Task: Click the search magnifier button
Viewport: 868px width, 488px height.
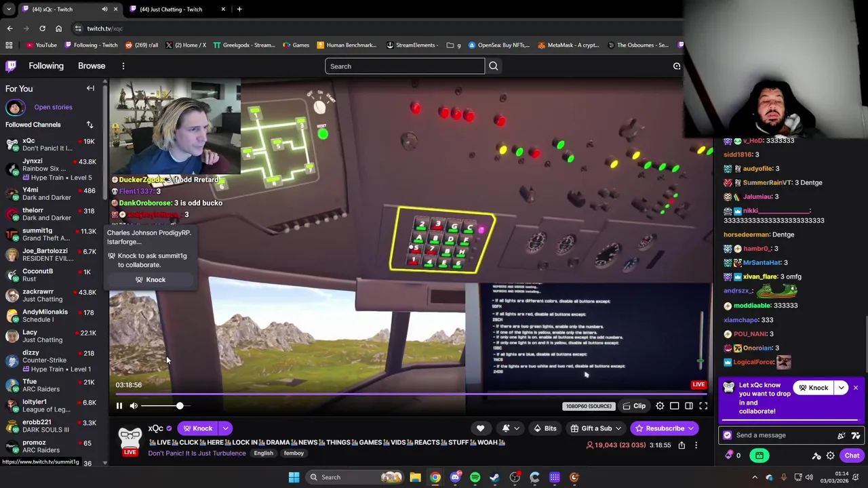Action: point(494,66)
